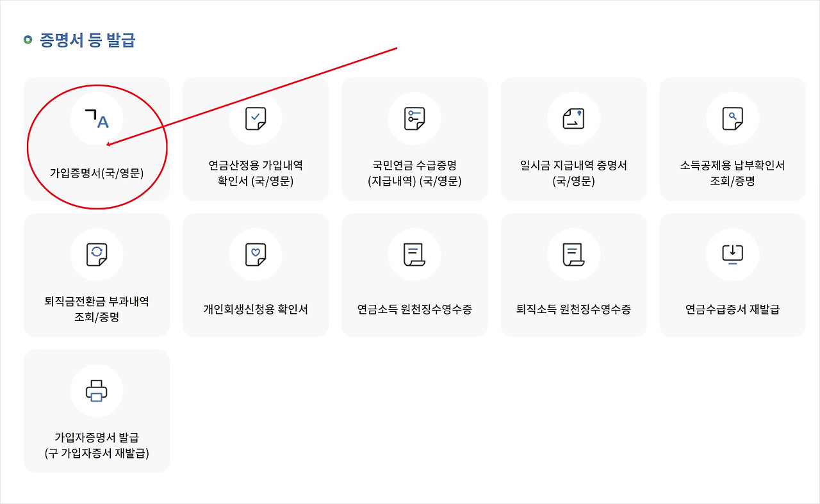The width and height of the screenshot is (820, 504).
Task: Click the 퇴직금전환금 부과내역 refresh document icon
Action: [97, 254]
